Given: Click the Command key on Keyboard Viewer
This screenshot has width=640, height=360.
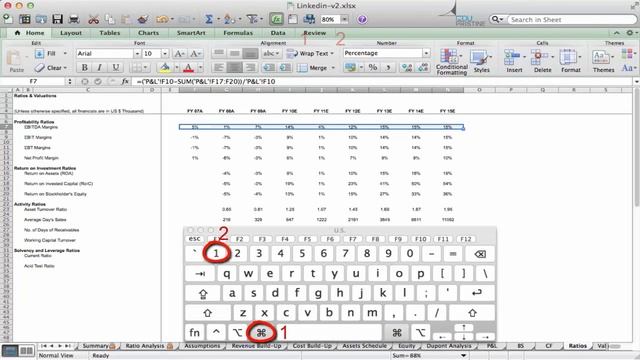Looking at the screenshot, I should click(261, 333).
